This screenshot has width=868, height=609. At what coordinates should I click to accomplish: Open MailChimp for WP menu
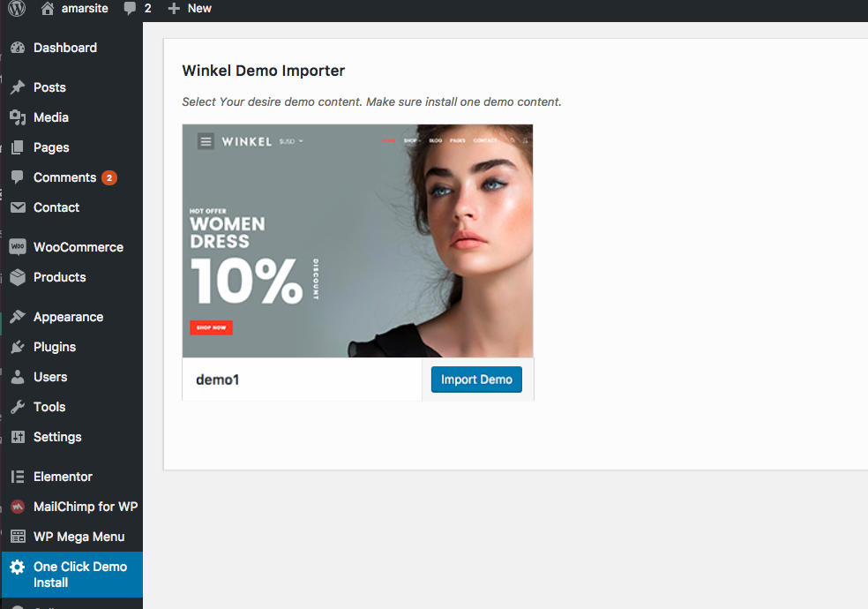86,507
